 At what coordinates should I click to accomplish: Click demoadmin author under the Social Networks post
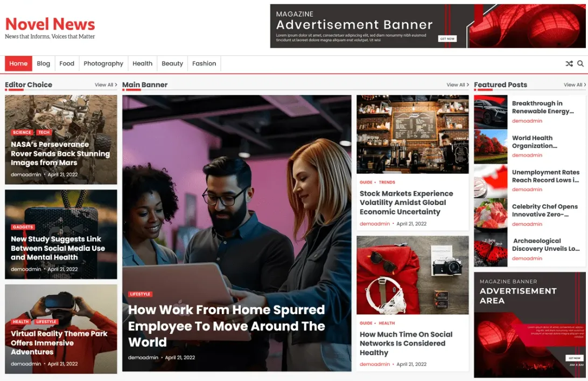(375, 364)
